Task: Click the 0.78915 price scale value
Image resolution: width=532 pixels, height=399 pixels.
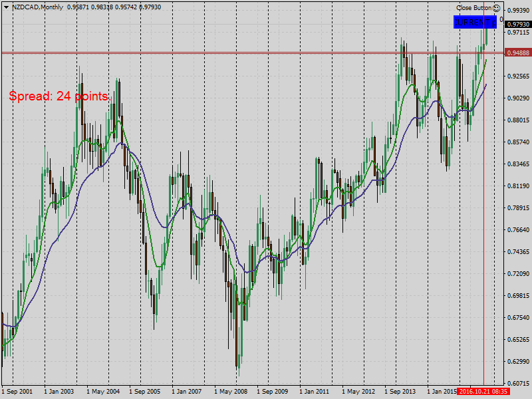Action: tap(518, 208)
